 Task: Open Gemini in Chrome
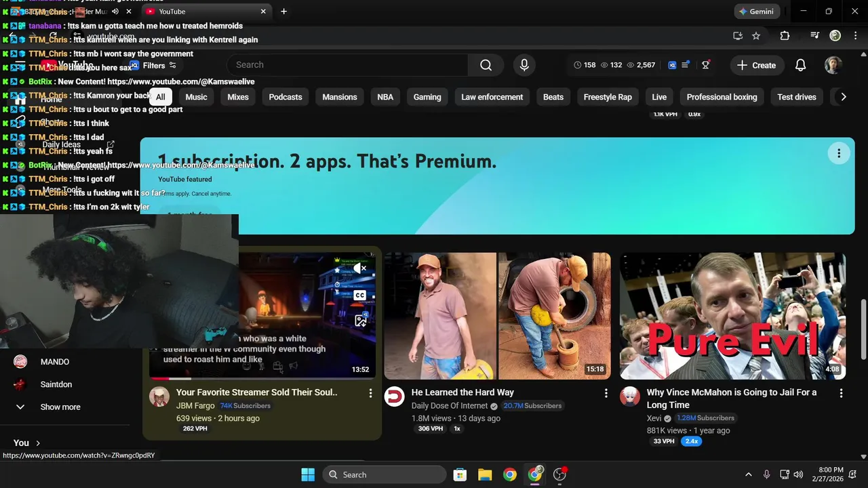[x=756, y=12]
